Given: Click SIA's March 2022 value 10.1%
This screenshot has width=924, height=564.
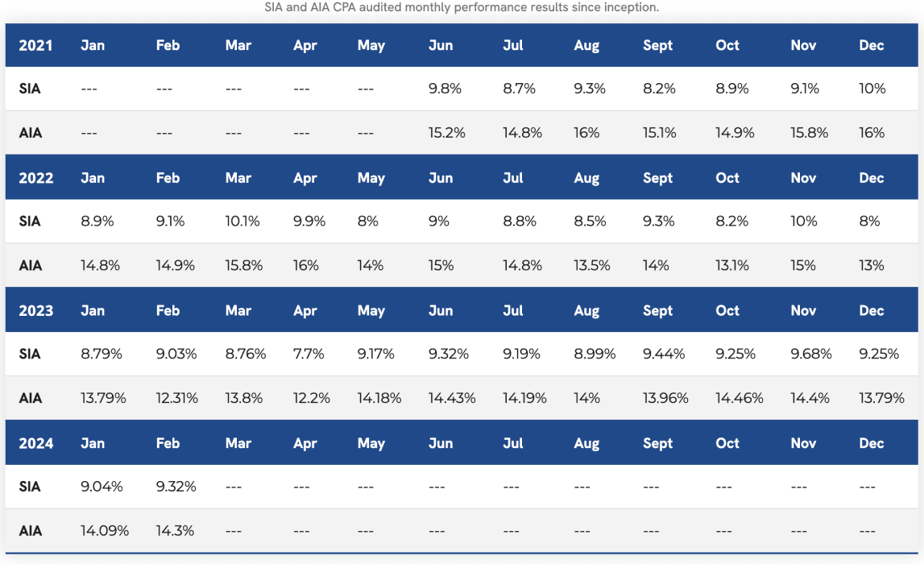Looking at the screenshot, I should coord(242,222).
